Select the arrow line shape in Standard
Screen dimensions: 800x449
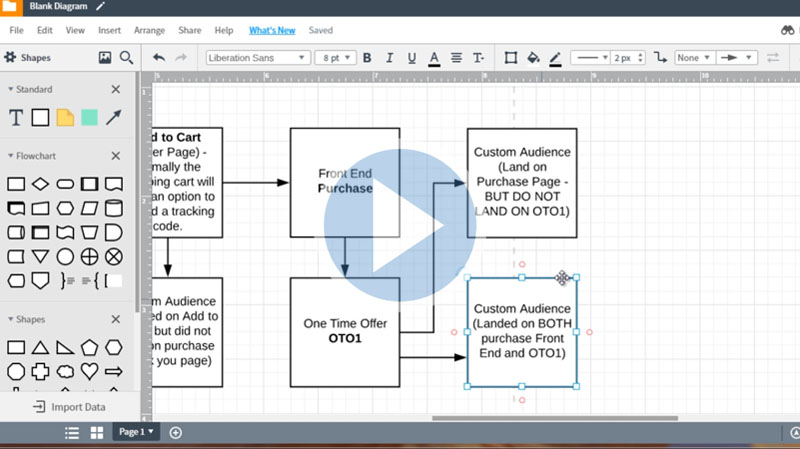pos(114,118)
